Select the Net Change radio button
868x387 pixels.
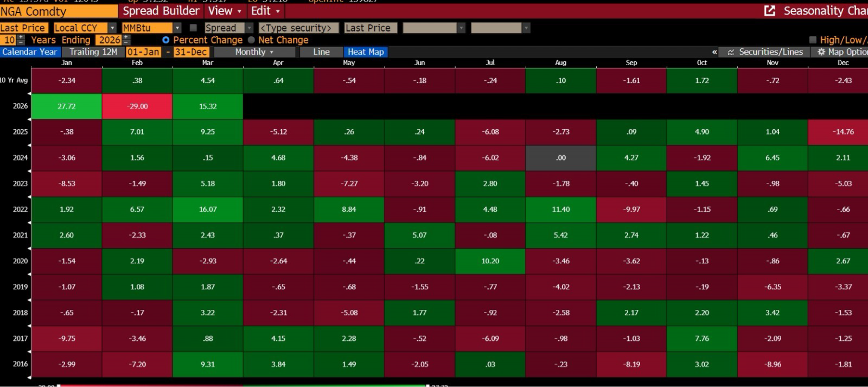[251, 40]
